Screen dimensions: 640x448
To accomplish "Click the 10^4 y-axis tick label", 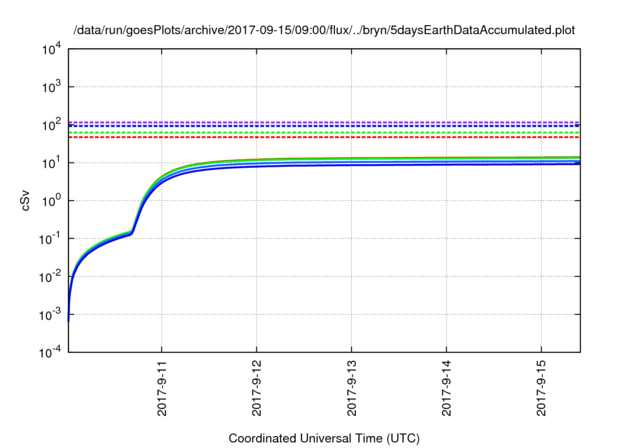I will [x=51, y=49].
